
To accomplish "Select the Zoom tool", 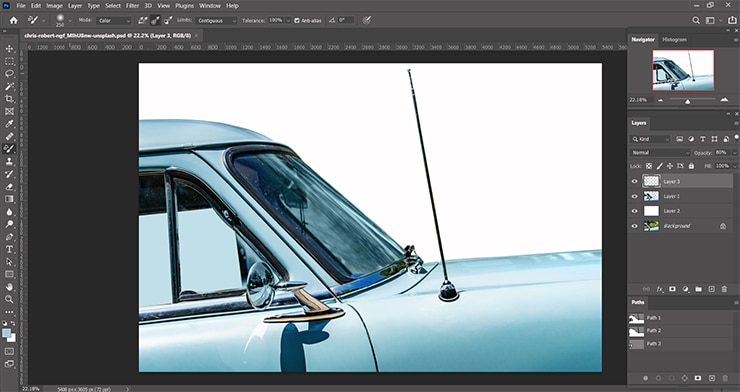I will point(9,299).
